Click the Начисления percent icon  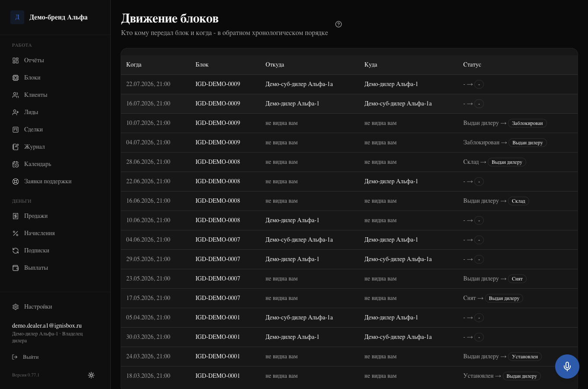[16, 233]
